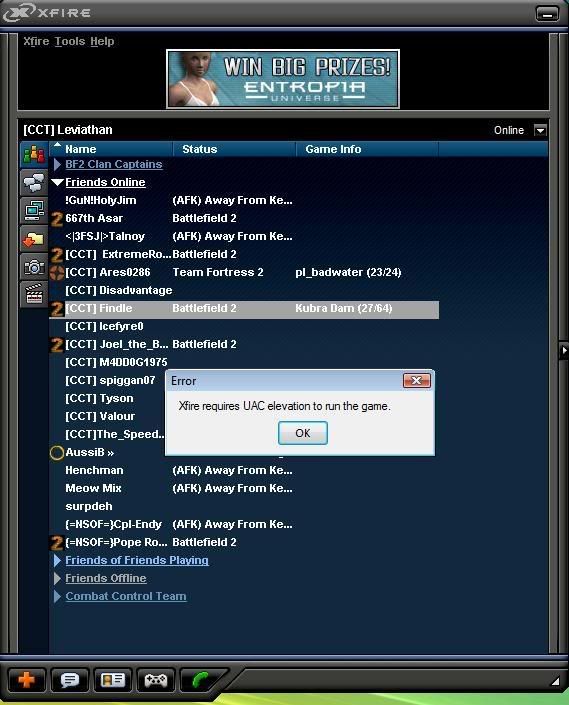569x705 pixels.
Task: Select friend [CCT] Disadvantage
Action: click(x=119, y=290)
